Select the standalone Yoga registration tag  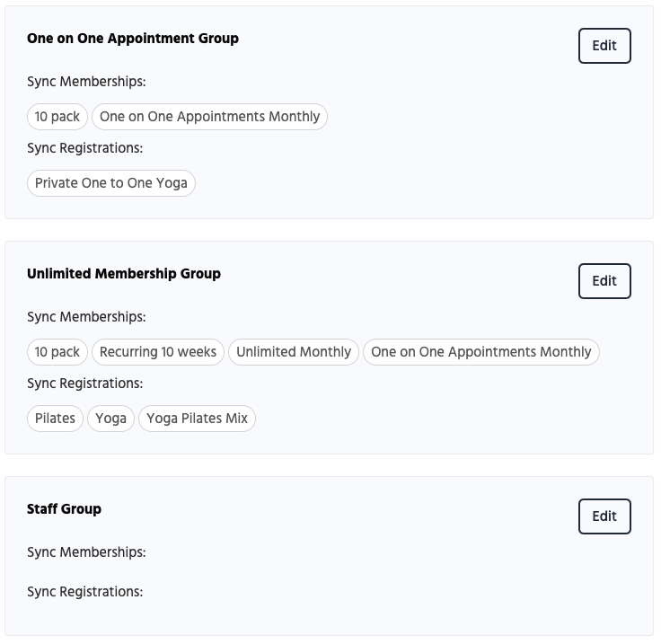click(111, 419)
